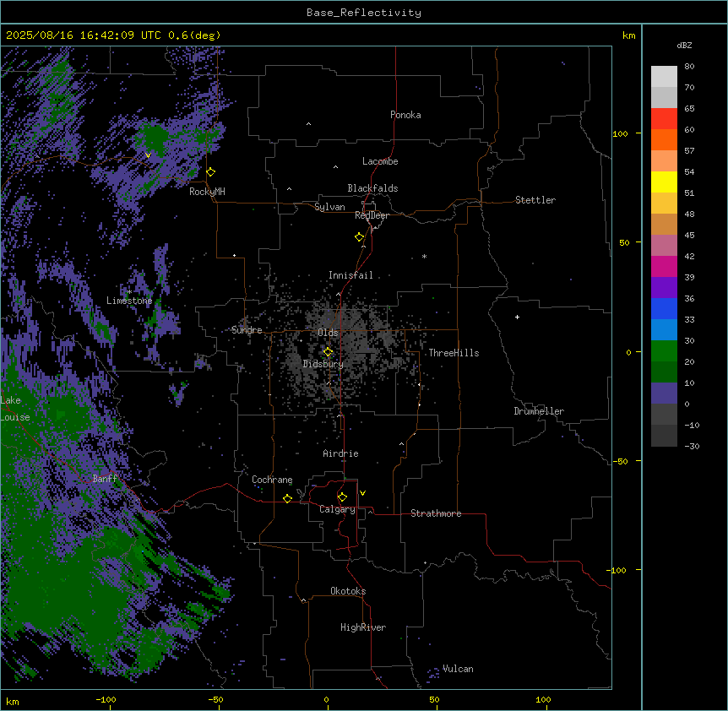Select the RockyMH label
The height and width of the screenshot is (711, 728).
tap(207, 192)
